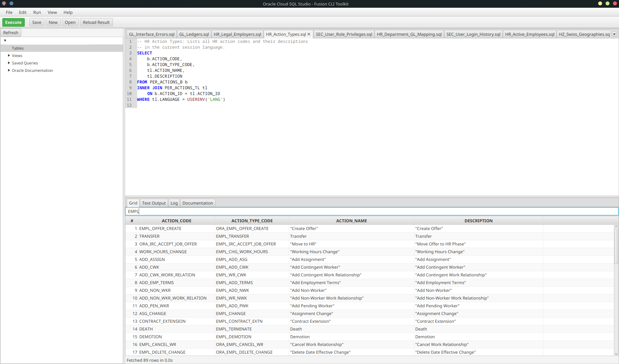Screen dimensions: 619x364
Task: Close the HR_Action_Types.sql tab
Action: [309, 34]
